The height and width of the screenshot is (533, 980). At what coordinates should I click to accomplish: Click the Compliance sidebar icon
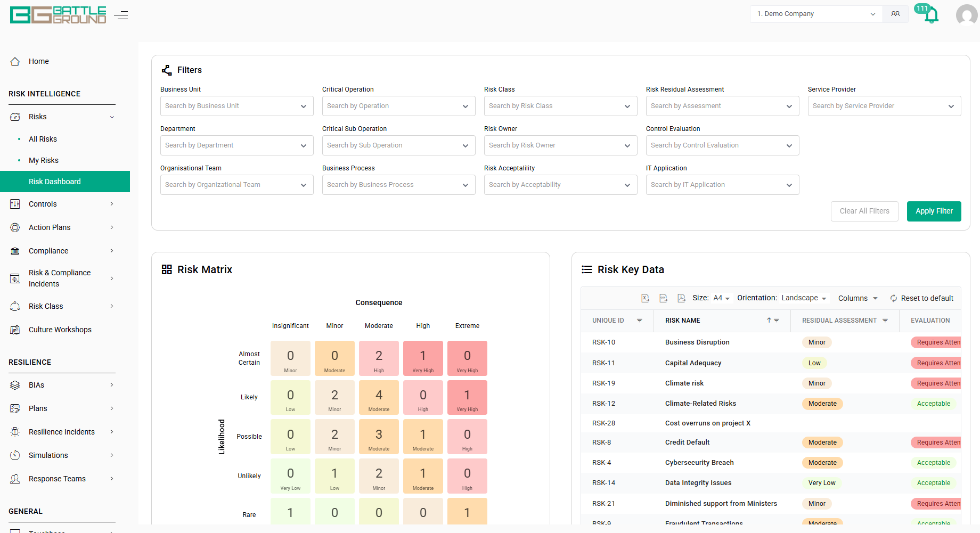tap(15, 251)
